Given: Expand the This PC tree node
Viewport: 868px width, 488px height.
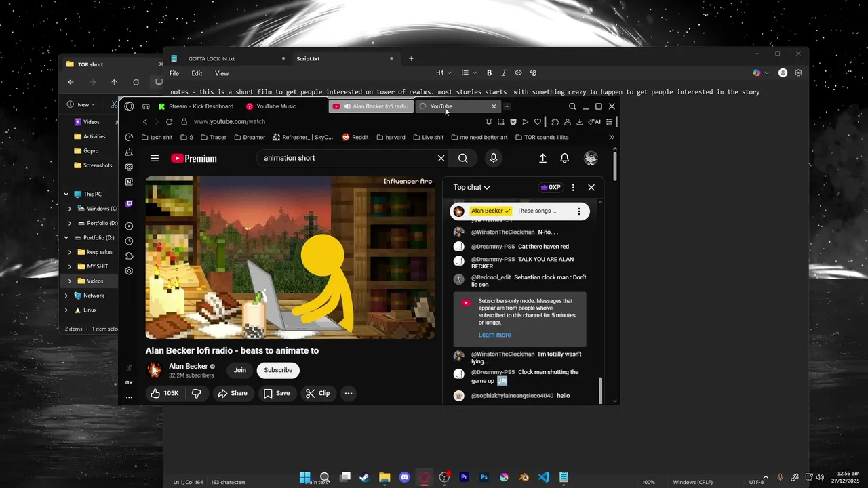Looking at the screenshot, I should tap(66, 194).
